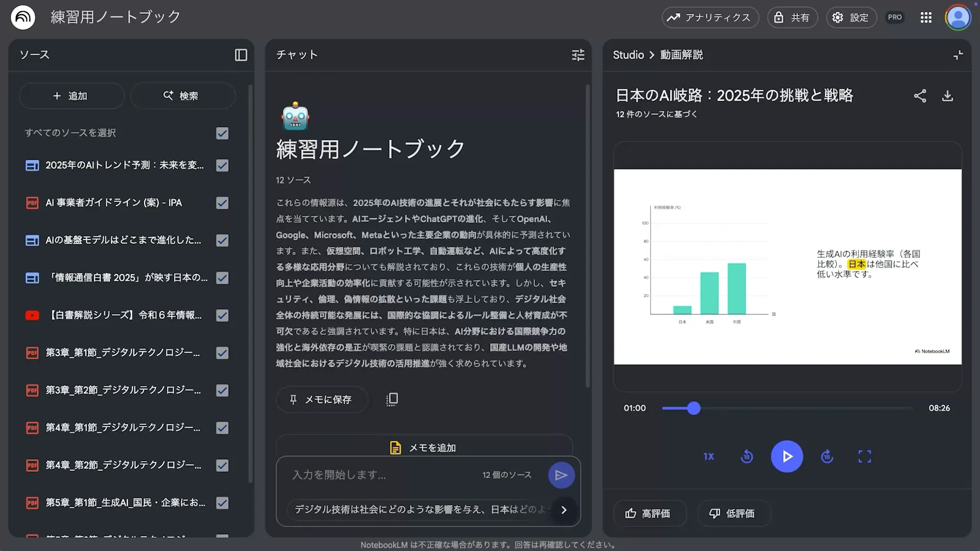This screenshot has width=980, height=551.
Task: Navigate to Studio via the breadcrumb
Action: tap(627, 55)
